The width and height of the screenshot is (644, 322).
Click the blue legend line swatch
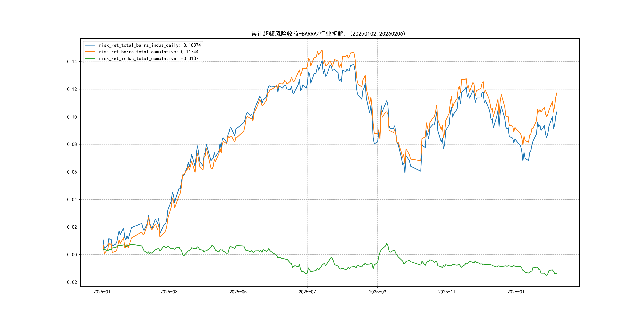[x=90, y=45]
